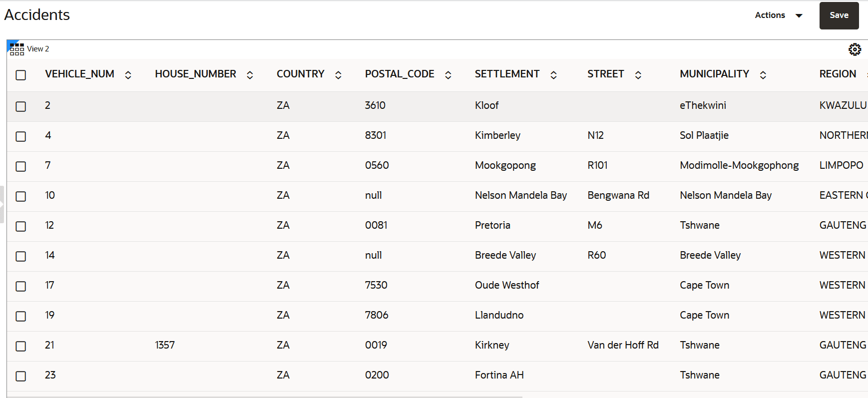The height and width of the screenshot is (398, 868).
Task: Click the REGION column header
Action: click(x=838, y=74)
